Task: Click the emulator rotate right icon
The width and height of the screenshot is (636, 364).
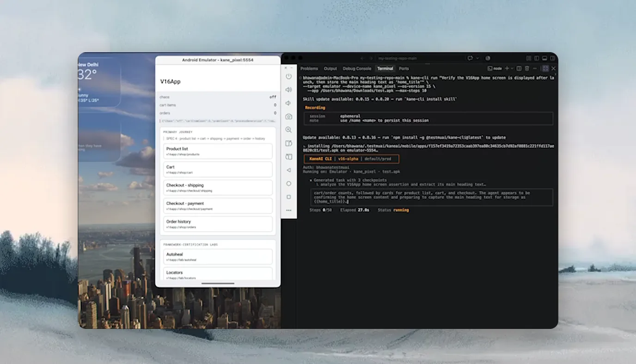Action: tap(288, 157)
